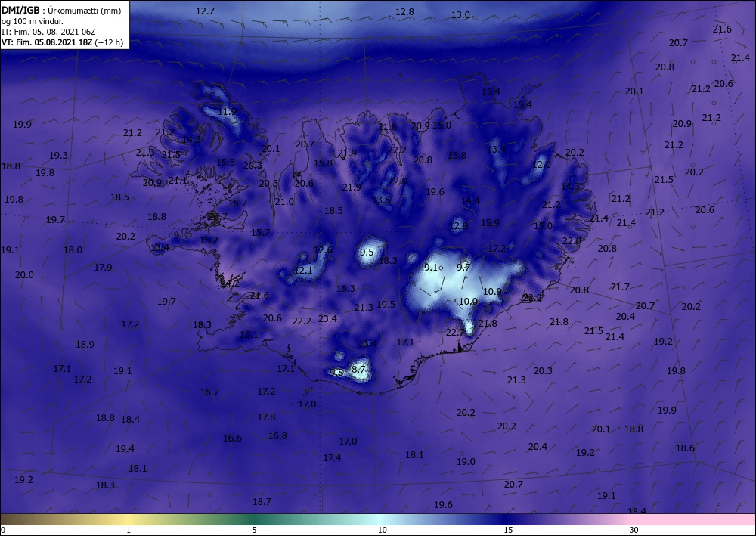Click the map value '8.7'

[358, 369]
